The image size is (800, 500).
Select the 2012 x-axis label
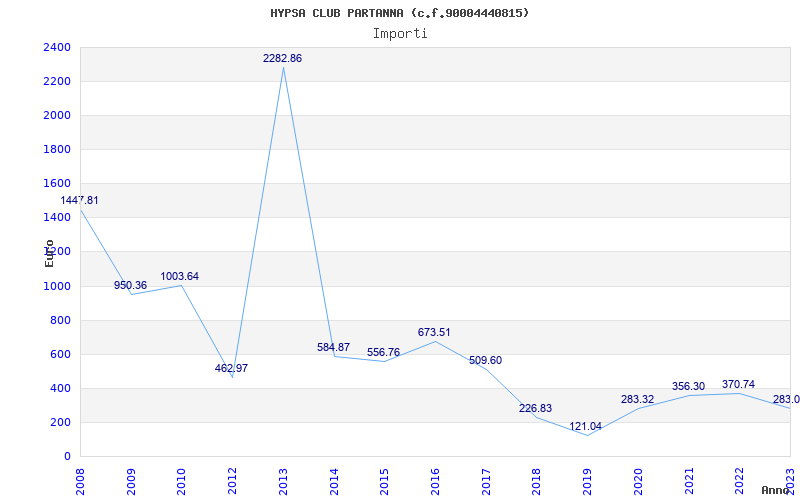tap(232, 481)
